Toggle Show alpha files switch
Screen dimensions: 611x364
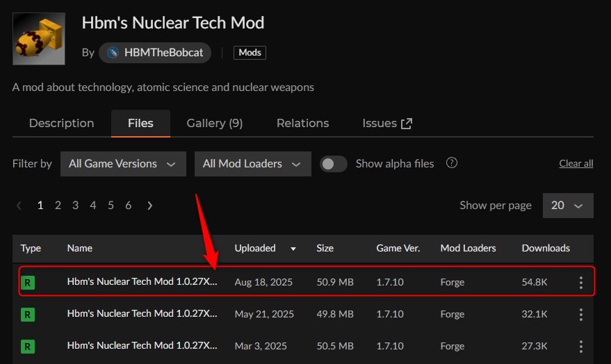(333, 164)
